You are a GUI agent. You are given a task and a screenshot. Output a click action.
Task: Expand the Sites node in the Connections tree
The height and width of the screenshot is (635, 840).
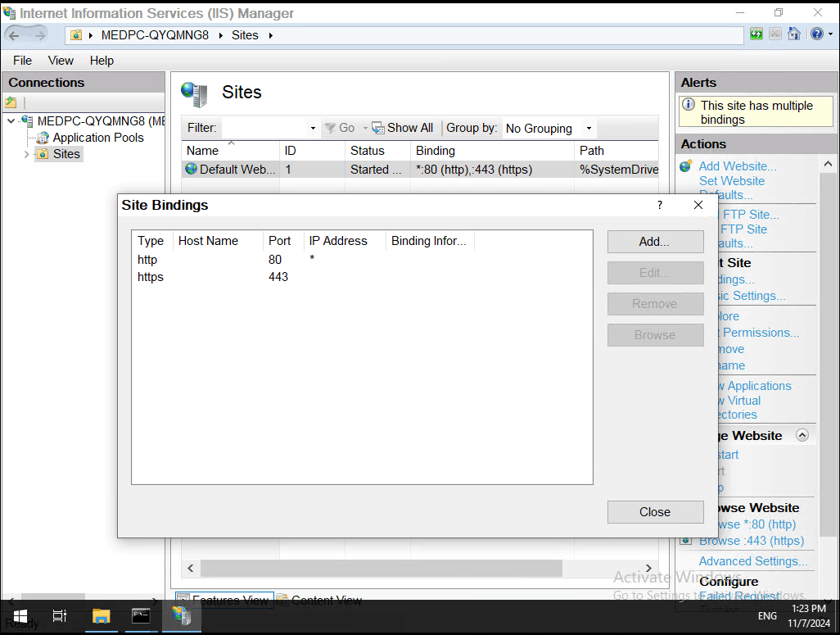27,153
